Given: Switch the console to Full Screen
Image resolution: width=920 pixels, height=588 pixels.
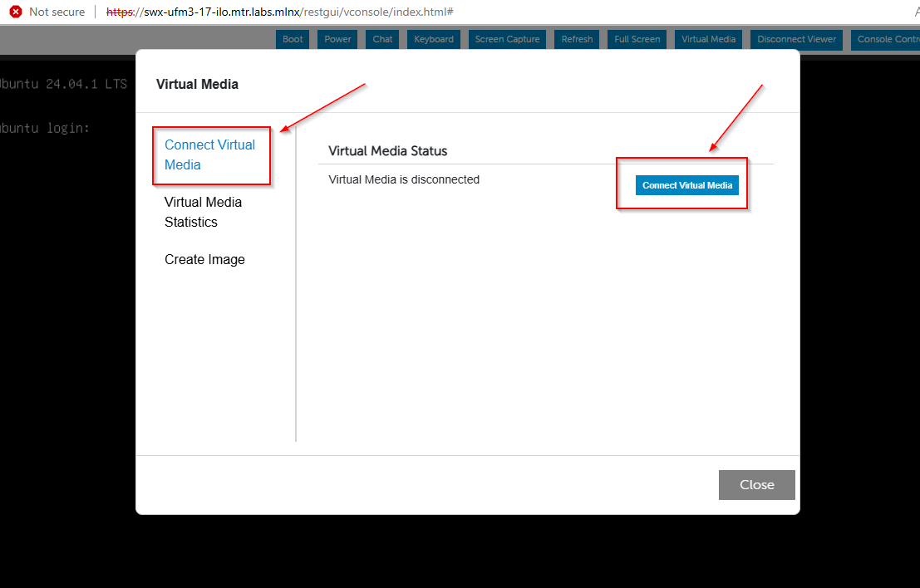Looking at the screenshot, I should 637,39.
